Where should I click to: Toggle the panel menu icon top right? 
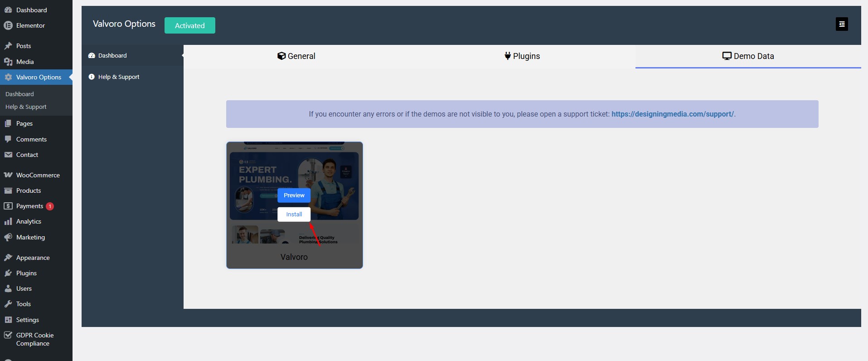click(x=842, y=24)
